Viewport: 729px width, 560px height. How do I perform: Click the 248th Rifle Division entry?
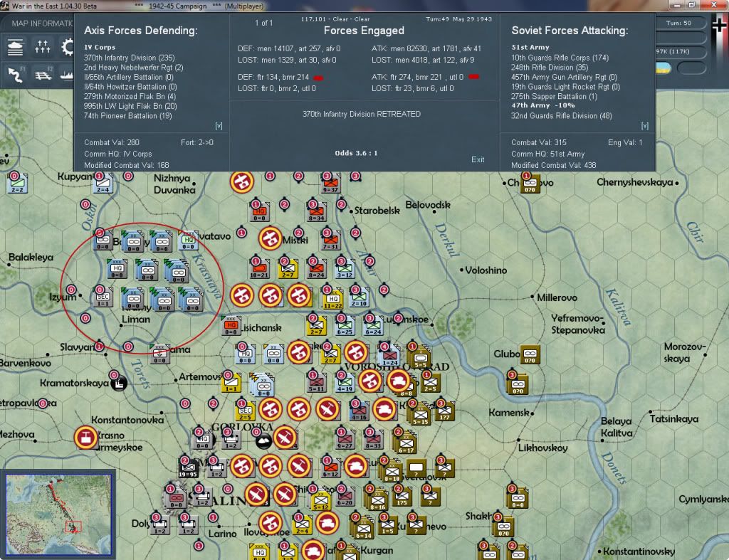tap(550, 68)
